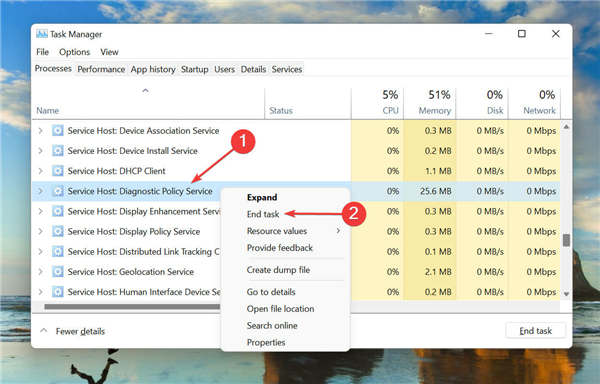Sort by the CPU column header

coord(390,111)
